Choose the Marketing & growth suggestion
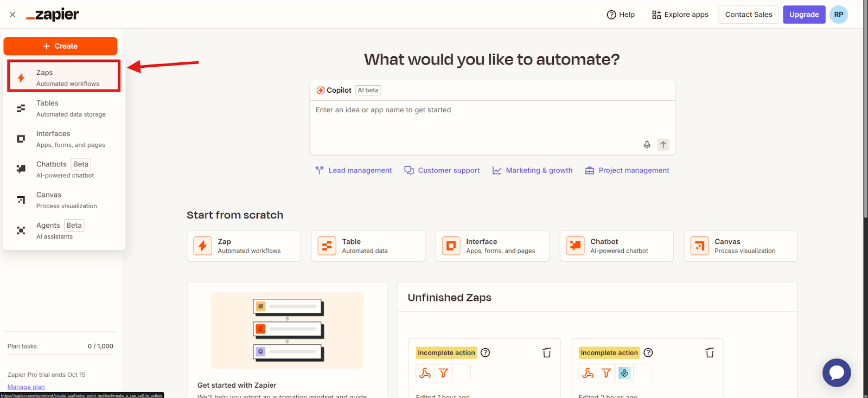The height and width of the screenshot is (398, 868). click(532, 170)
